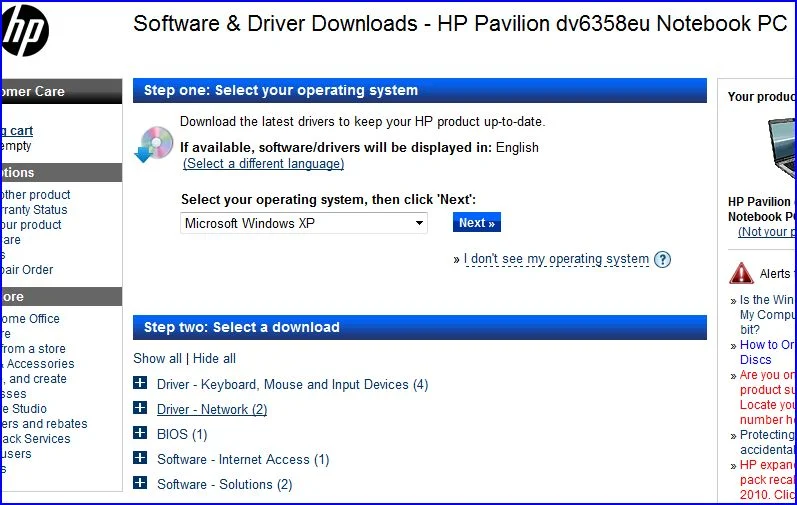This screenshot has width=797, height=505.
Task: Click the Show all link
Action: (x=157, y=358)
